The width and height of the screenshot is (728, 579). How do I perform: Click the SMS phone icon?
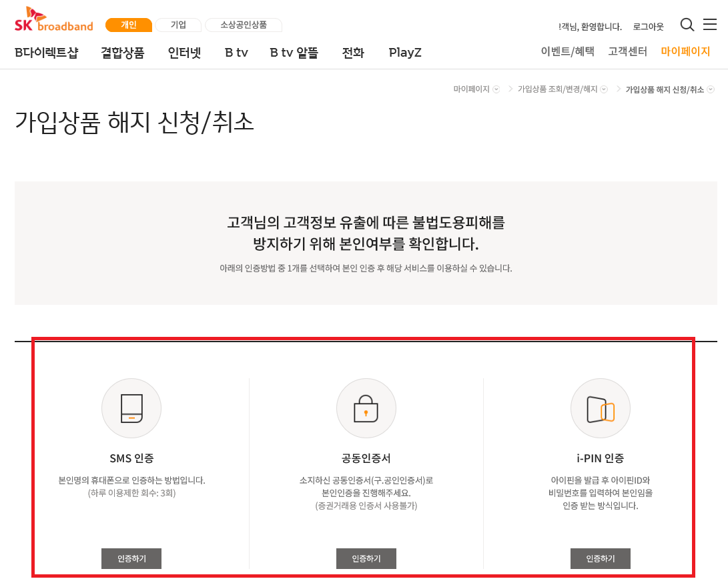[131, 408]
